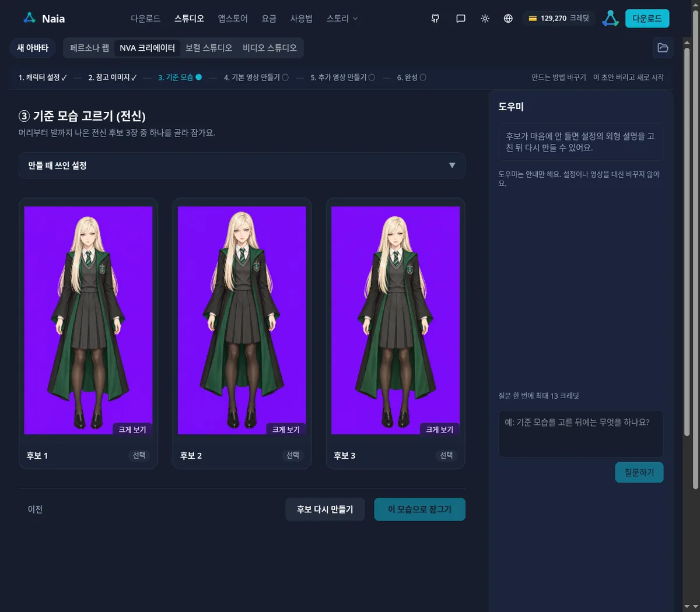
Task: Open the folder icon for saved projects
Action: tap(663, 48)
